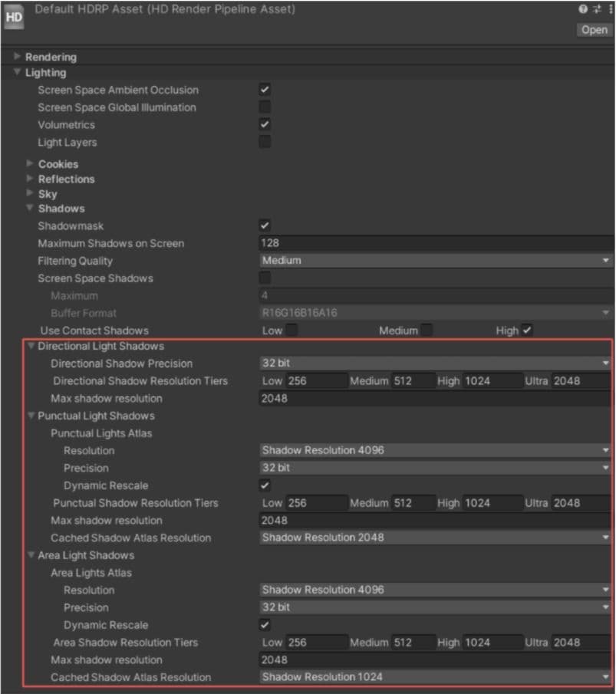Toggle Area Lights Dynamic Rescale checkbox
This screenshot has height=694, width=616.
[265, 625]
